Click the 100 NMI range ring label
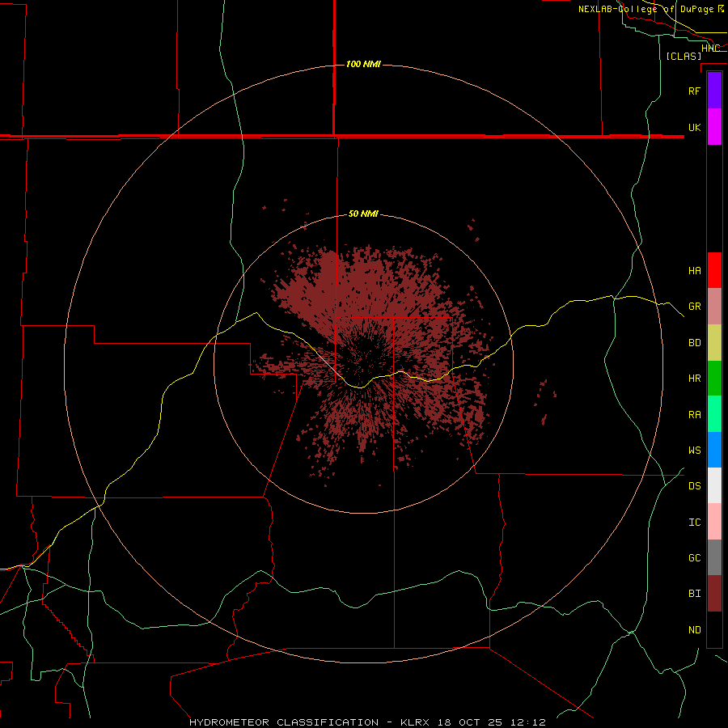This screenshot has width=728, height=728. pyautogui.click(x=363, y=64)
